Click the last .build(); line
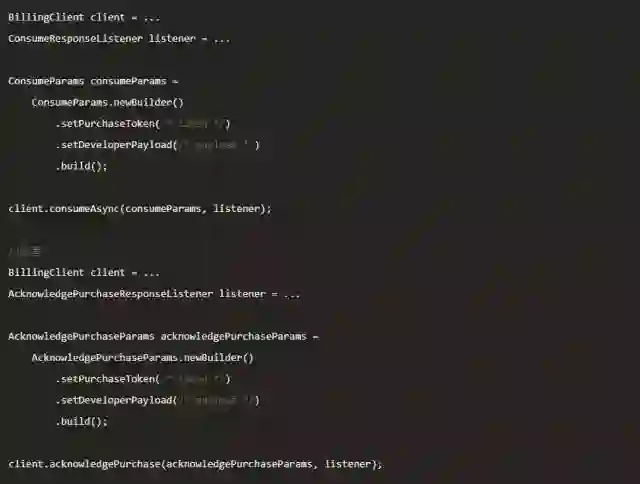Screen dimensions: 640x484 point(82,422)
